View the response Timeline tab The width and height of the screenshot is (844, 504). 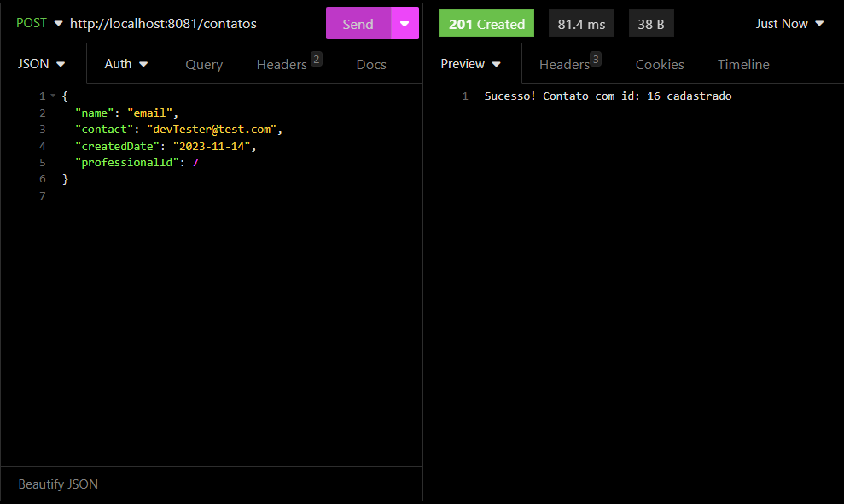point(742,64)
